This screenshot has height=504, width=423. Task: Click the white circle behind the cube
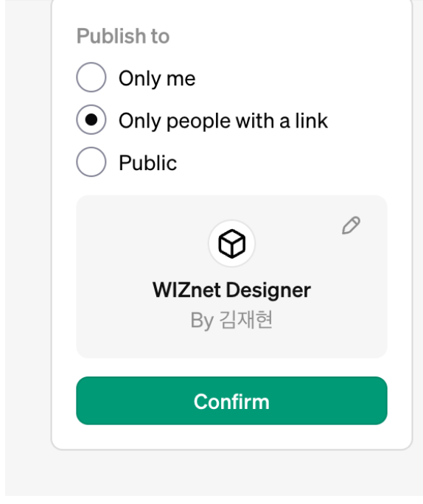point(231,244)
